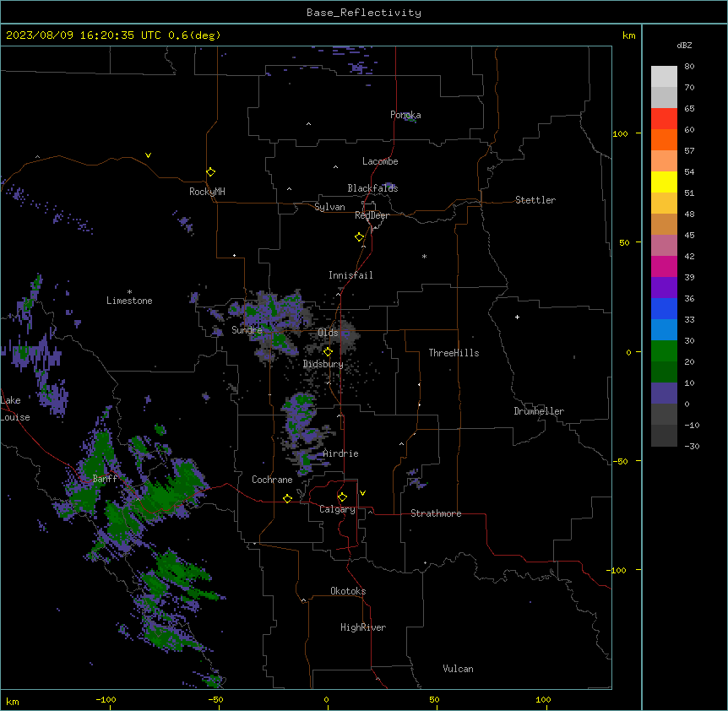Select the Lake Louise label at the left edge
The image size is (728, 711).
pyautogui.click(x=14, y=409)
